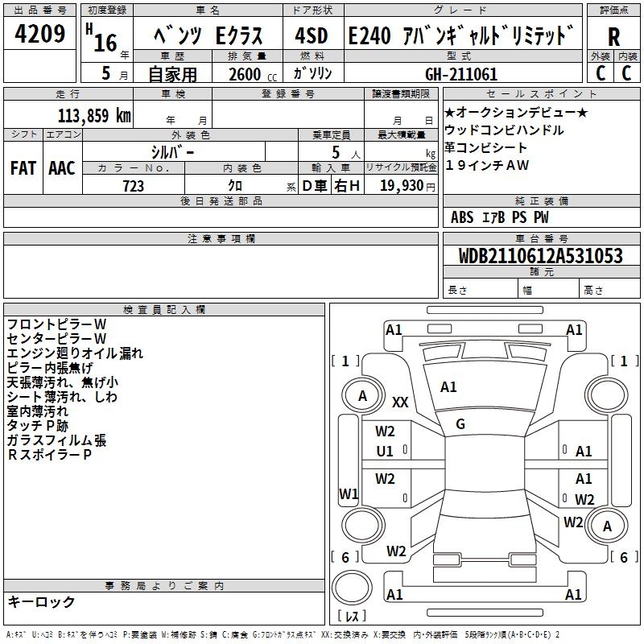
Task: Select the seating capacity 5 人
Action: coord(346,153)
